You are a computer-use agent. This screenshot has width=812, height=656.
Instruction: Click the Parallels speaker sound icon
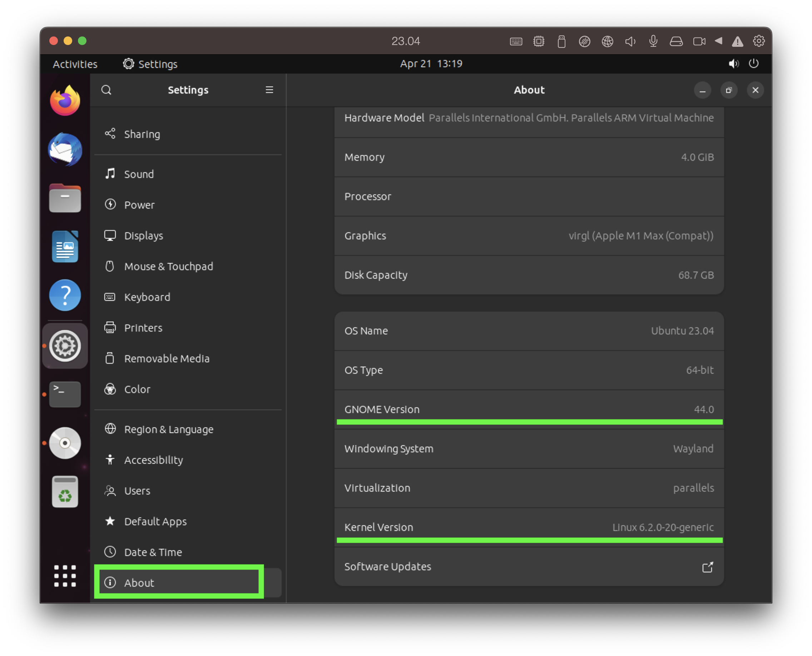[630, 41]
